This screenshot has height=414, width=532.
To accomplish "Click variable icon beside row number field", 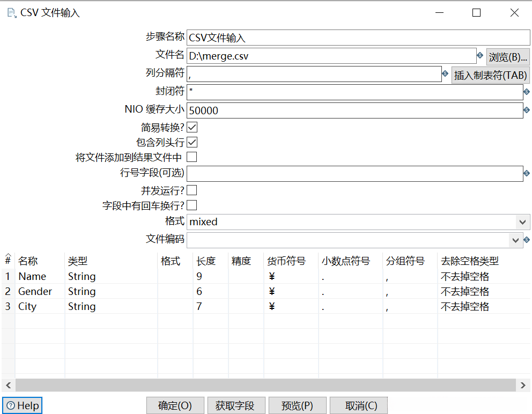I will click(x=527, y=173).
